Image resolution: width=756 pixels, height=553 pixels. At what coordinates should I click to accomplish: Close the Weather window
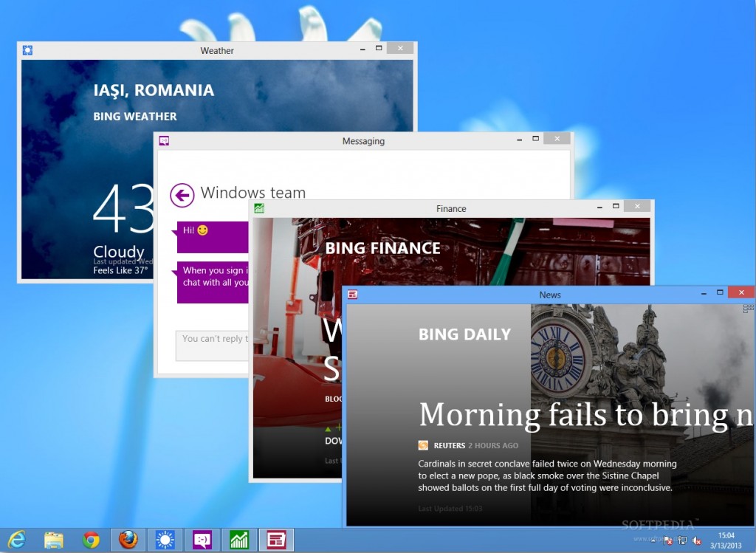click(400, 48)
